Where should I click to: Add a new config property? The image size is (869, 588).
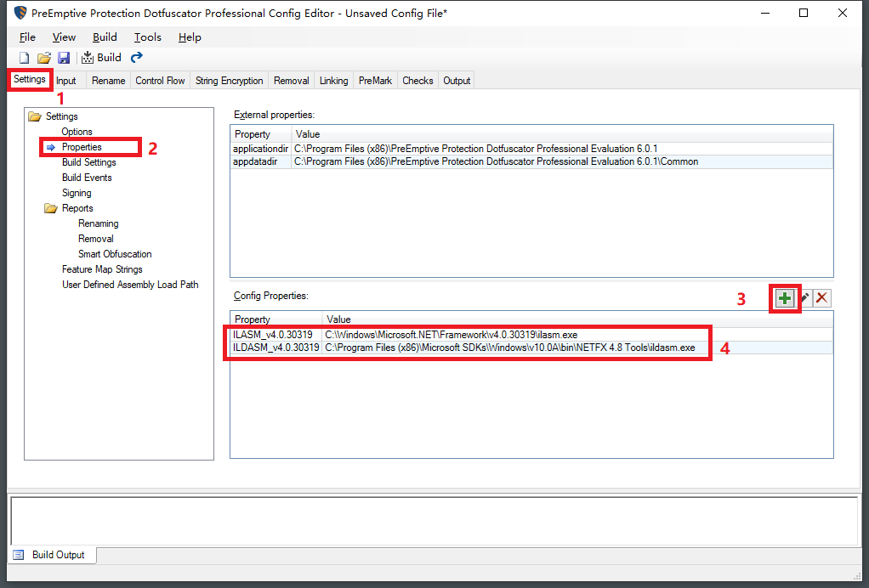[784, 298]
